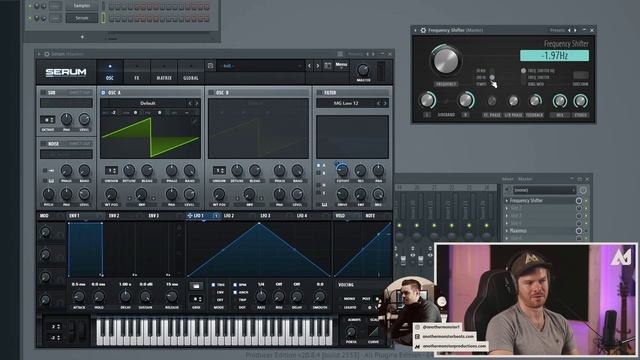Open the Serum MATRIX tab
The image size is (640, 360).
click(x=164, y=72)
